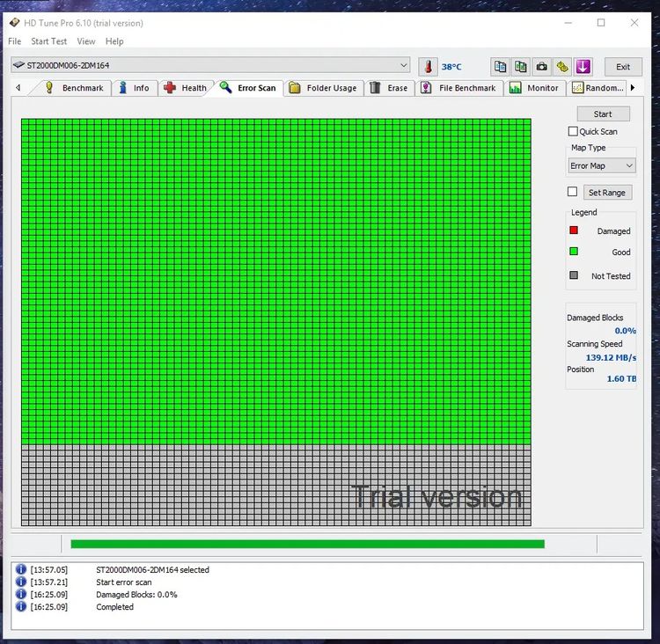Open the View menu

click(86, 41)
